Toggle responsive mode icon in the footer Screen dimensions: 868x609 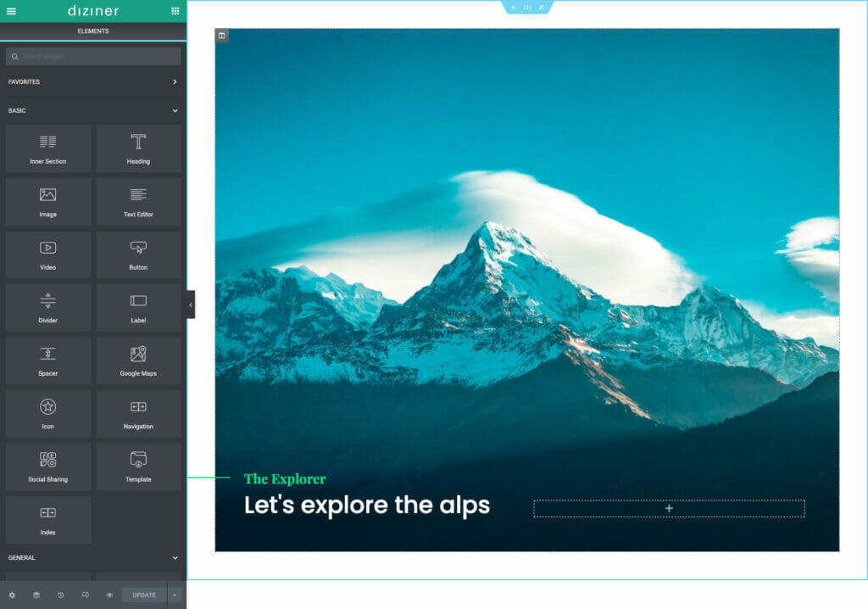click(x=85, y=595)
